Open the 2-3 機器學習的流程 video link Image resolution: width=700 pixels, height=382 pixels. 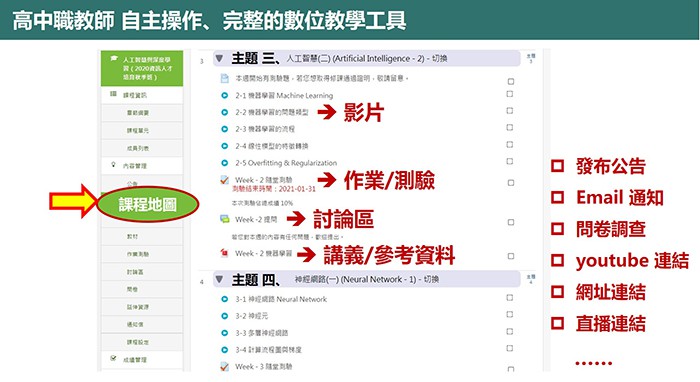265,129
